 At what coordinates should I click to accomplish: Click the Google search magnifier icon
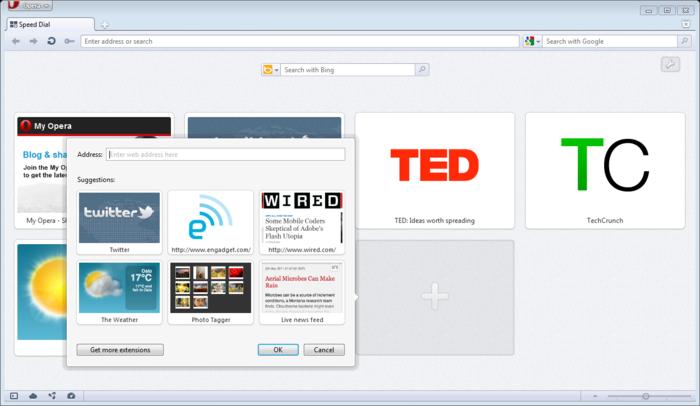tap(684, 41)
